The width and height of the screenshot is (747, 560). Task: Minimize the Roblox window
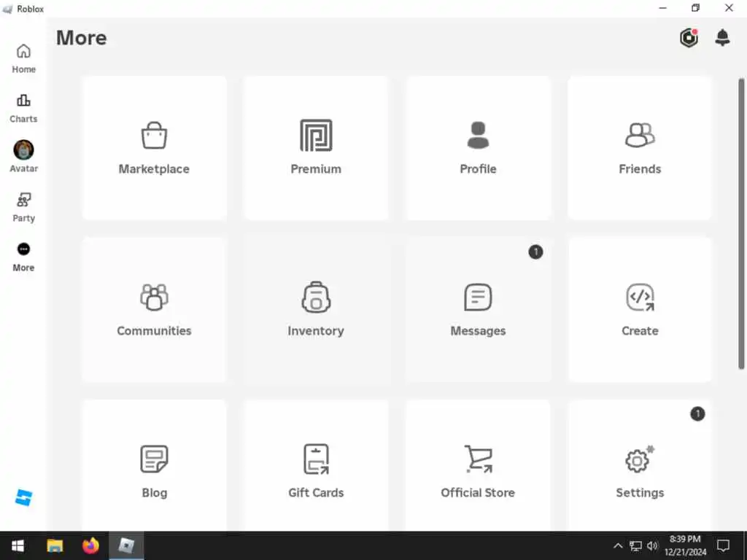click(x=662, y=8)
